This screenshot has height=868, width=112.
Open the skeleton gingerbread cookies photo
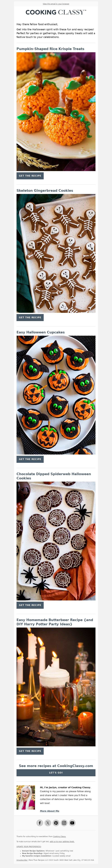[56, 253]
